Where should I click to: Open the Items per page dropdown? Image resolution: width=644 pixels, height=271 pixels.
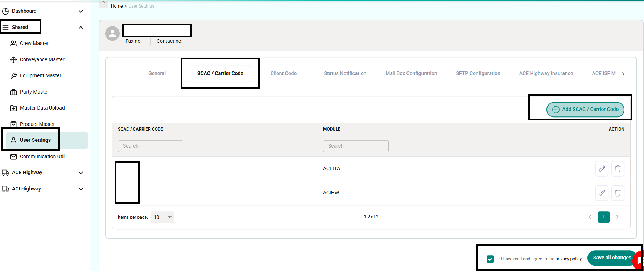162,217
